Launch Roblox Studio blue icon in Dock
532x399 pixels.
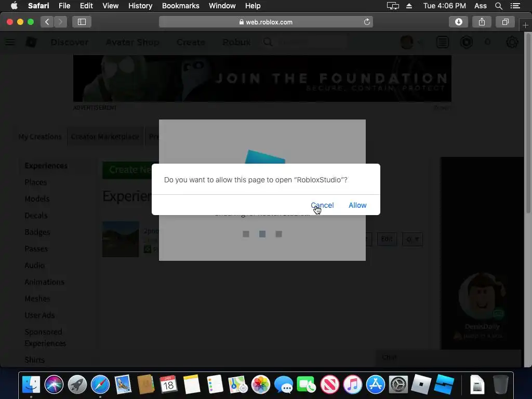pyautogui.click(x=444, y=385)
